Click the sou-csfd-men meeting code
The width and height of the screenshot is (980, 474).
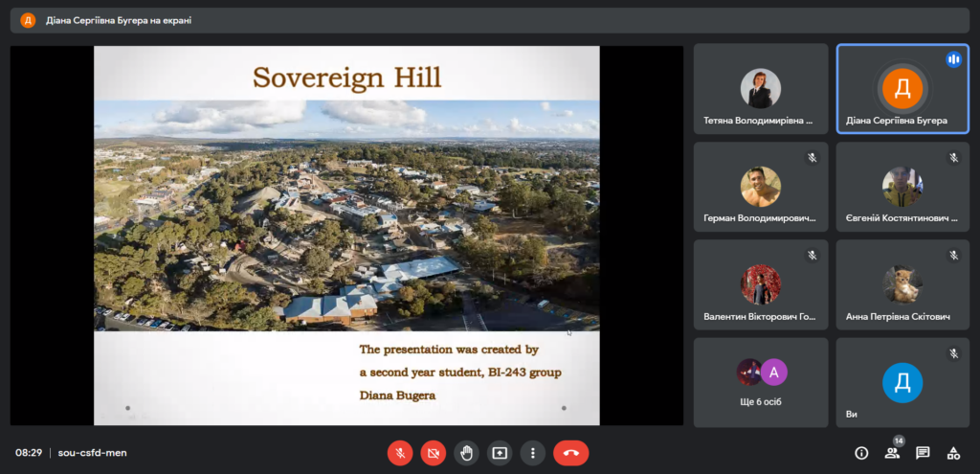92,453
